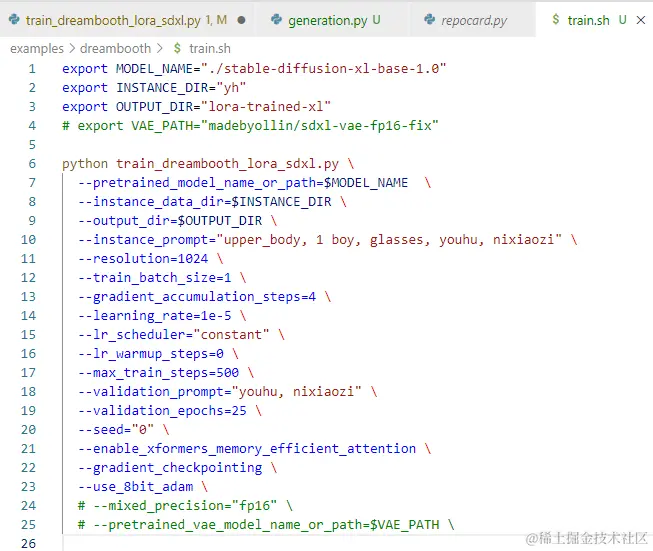Click Python icon on train_dreambooth_lora_sdxl.py tab
Viewport: 653px width, 551px height.
(x=14, y=19)
